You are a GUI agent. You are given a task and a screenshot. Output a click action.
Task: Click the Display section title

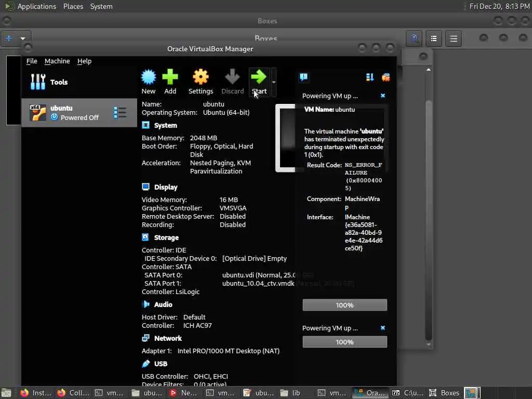(x=166, y=187)
